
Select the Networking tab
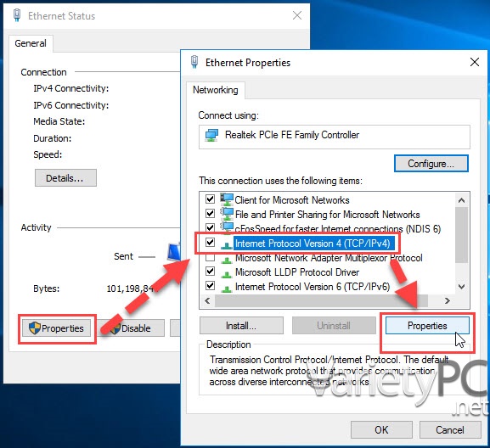tap(216, 90)
